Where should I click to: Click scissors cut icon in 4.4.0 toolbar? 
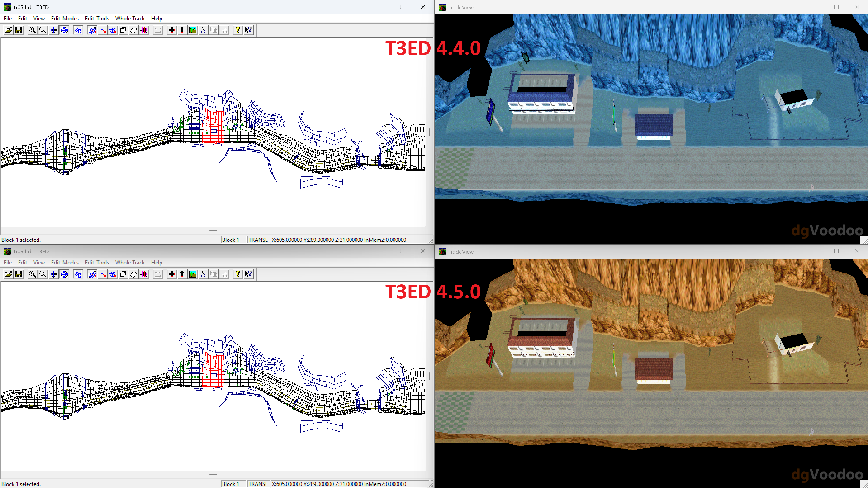click(x=203, y=30)
